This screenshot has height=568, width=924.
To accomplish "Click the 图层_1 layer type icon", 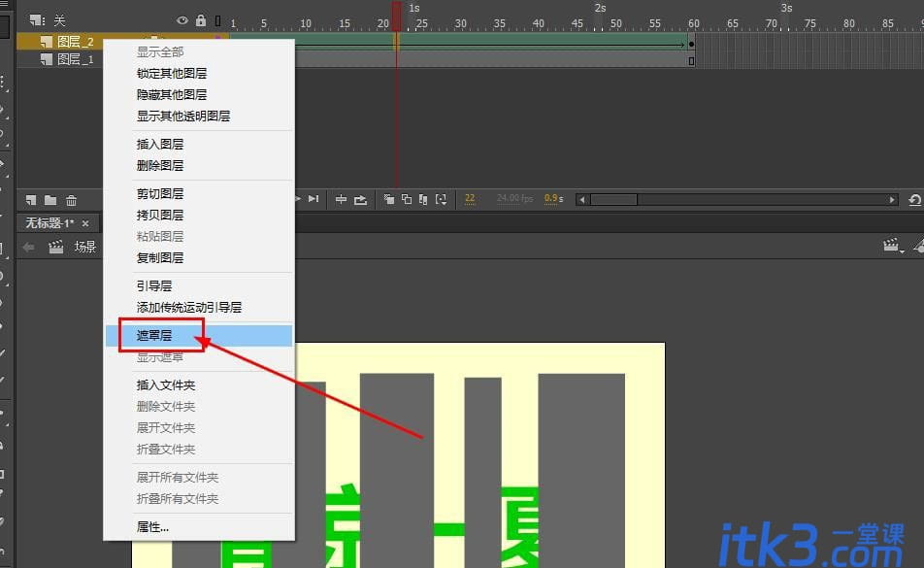I will click(46, 59).
